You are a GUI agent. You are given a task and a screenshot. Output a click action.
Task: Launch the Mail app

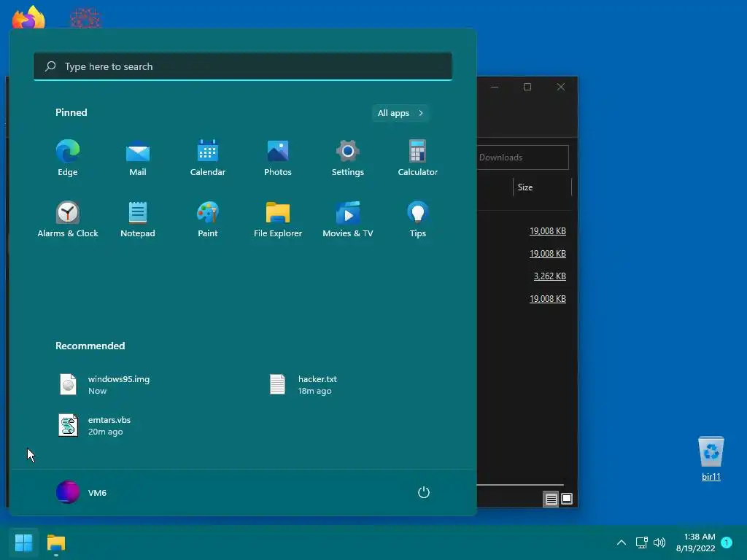pyautogui.click(x=138, y=158)
